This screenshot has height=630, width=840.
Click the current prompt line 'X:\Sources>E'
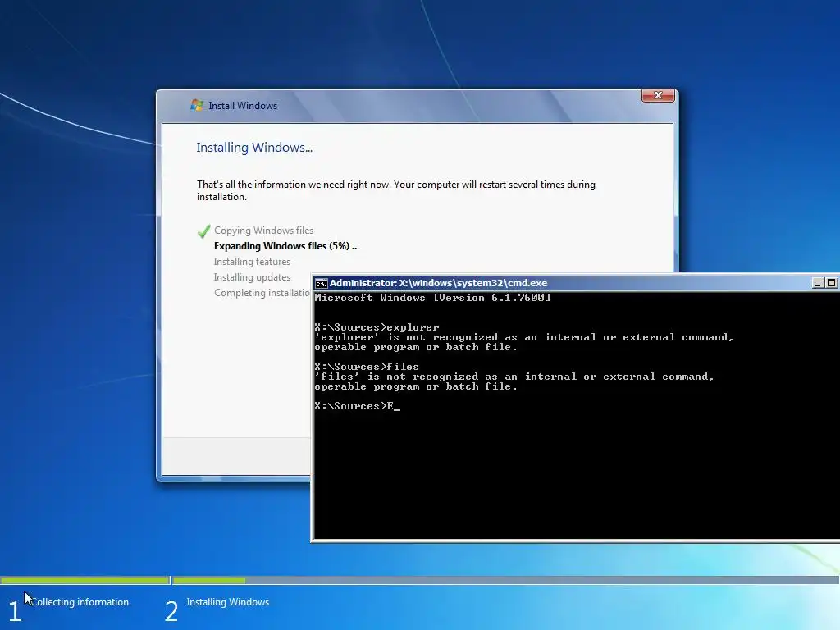(357, 406)
